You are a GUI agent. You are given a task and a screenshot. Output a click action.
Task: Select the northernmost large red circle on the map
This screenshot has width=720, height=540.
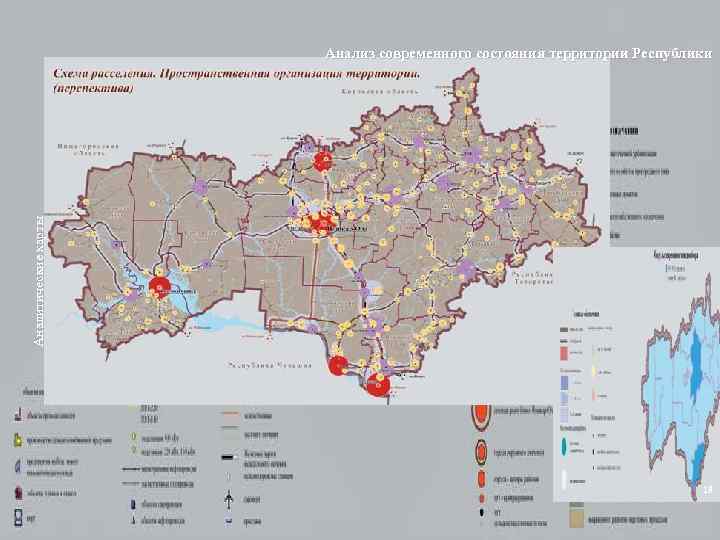(323, 162)
